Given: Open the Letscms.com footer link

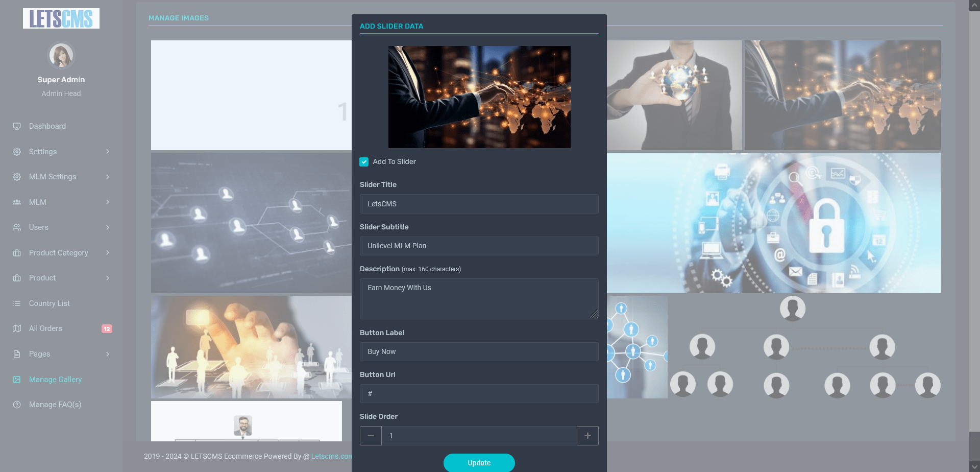Looking at the screenshot, I should pyautogui.click(x=331, y=456).
